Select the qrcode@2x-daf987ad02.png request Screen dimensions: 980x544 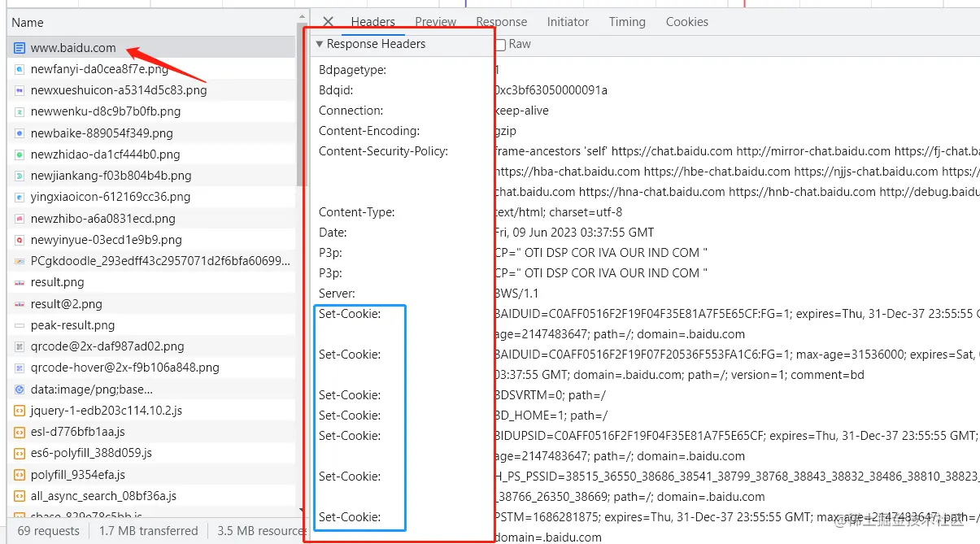[x=151, y=346]
